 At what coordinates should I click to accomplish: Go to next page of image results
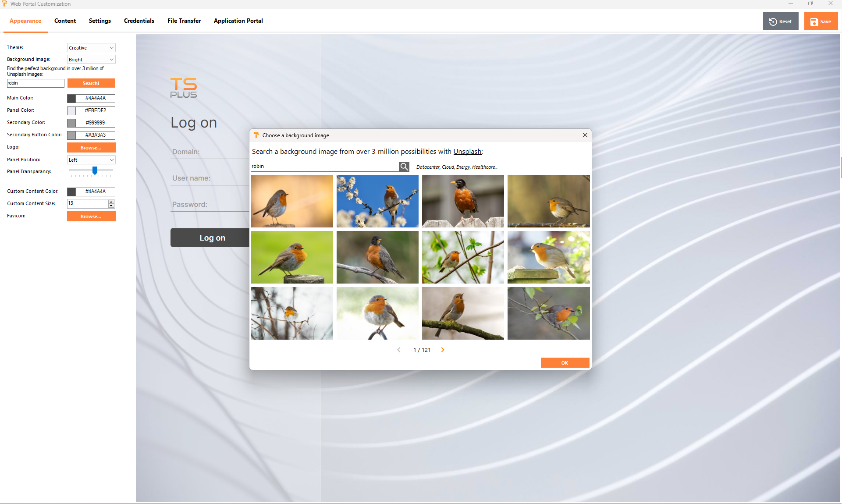(443, 350)
